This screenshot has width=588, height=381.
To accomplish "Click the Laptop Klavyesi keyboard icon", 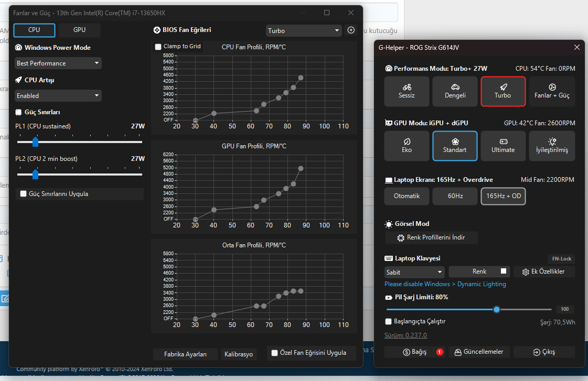I will pos(389,258).
